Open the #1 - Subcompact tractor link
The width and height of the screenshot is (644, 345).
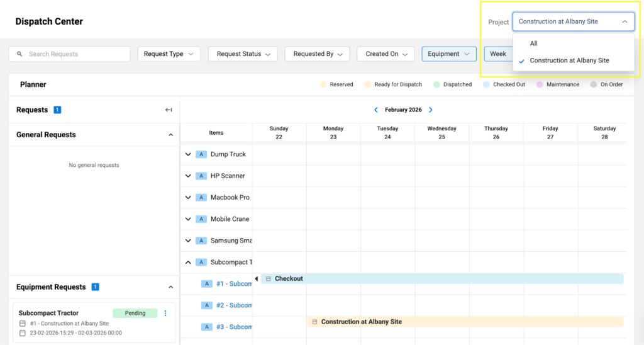click(x=233, y=284)
